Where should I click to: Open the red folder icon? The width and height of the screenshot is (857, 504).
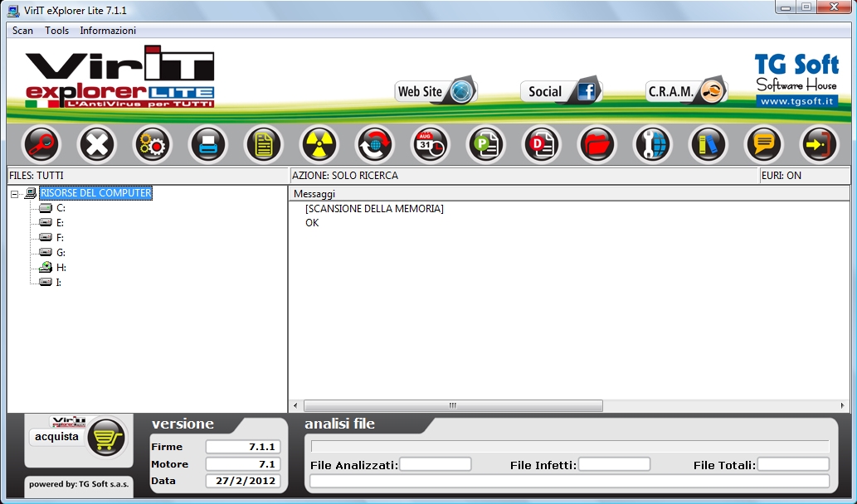(596, 145)
